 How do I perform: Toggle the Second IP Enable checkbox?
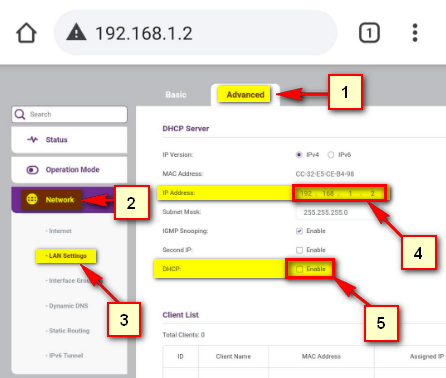(x=299, y=250)
